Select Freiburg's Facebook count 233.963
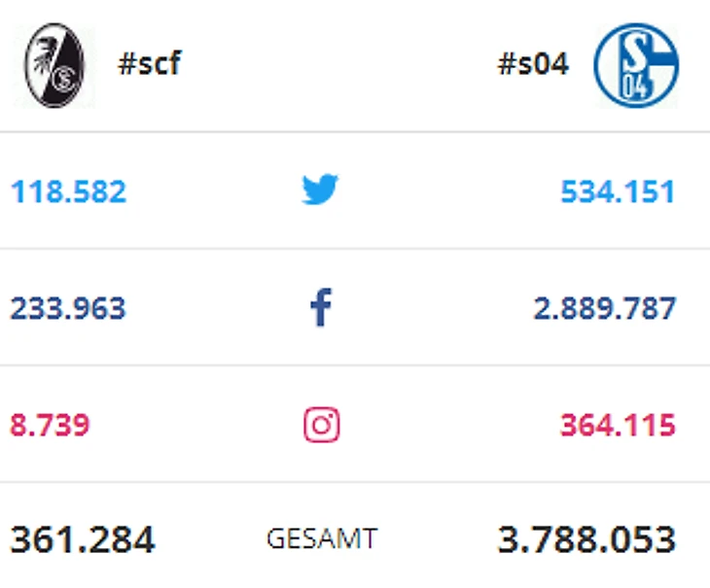Screen dimensions: 710x588 click(68, 309)
